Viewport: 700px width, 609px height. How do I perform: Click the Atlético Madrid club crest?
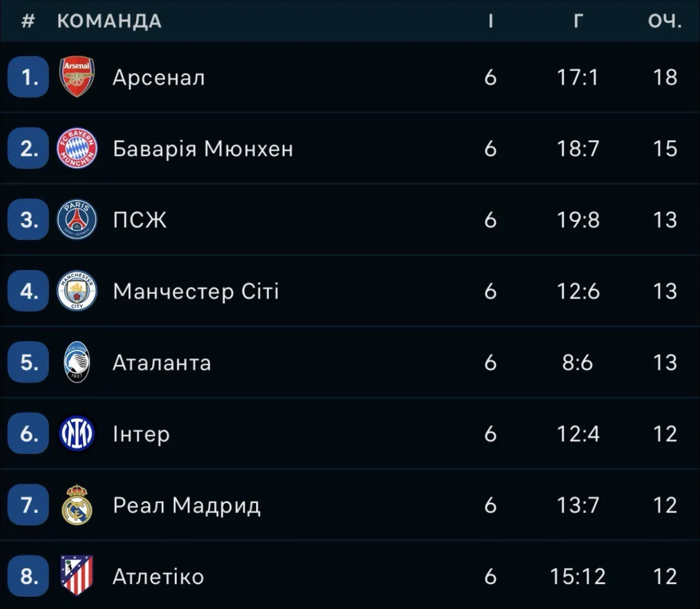(77, 576)
